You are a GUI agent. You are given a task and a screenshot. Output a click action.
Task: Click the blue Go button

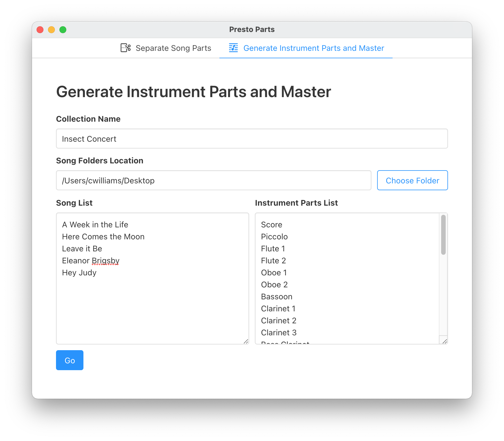(70, 360)
